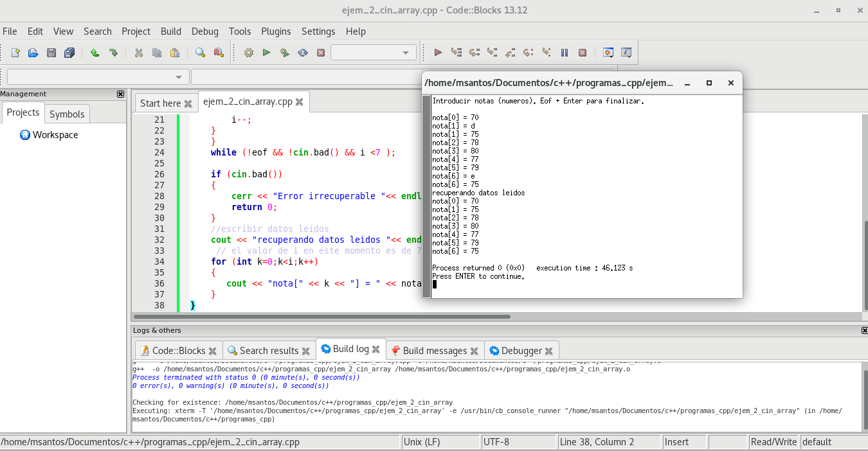Undo the last edit using the toolbar arrow
The image size is (868, 451).
tap(95, 53)
